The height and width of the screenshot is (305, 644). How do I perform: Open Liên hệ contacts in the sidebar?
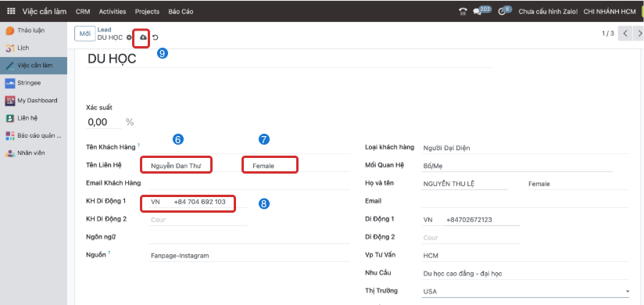pos(34,118)
